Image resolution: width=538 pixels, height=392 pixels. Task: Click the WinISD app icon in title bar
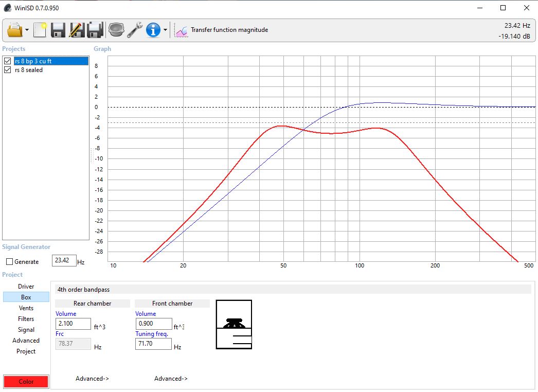coord(8,8)
